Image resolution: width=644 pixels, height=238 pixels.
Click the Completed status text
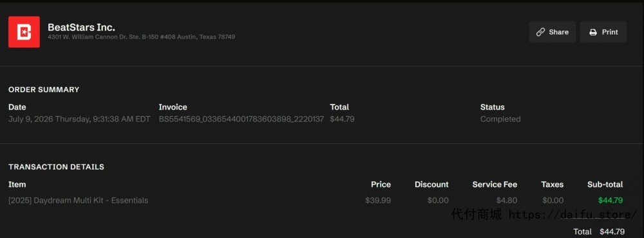(500, 119)
